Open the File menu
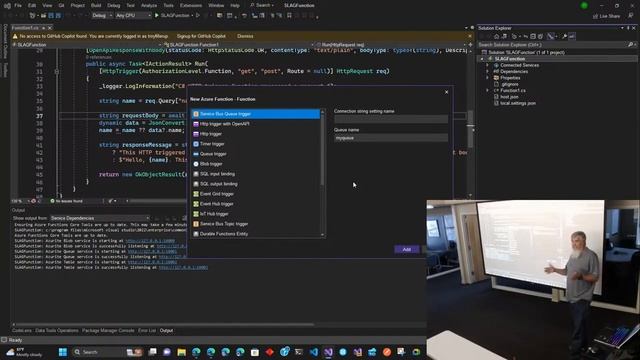Screen dimensions: 640x360 pyautogui.click(x=18, y=5)
